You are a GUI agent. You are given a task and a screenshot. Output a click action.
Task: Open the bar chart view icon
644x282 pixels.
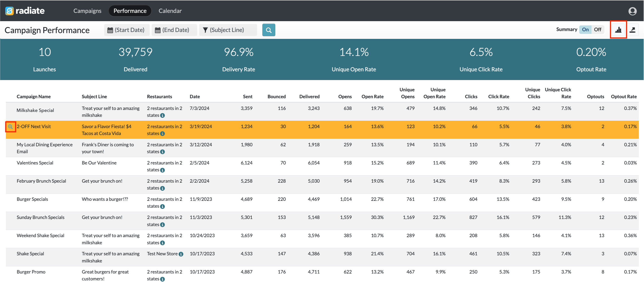618,30
